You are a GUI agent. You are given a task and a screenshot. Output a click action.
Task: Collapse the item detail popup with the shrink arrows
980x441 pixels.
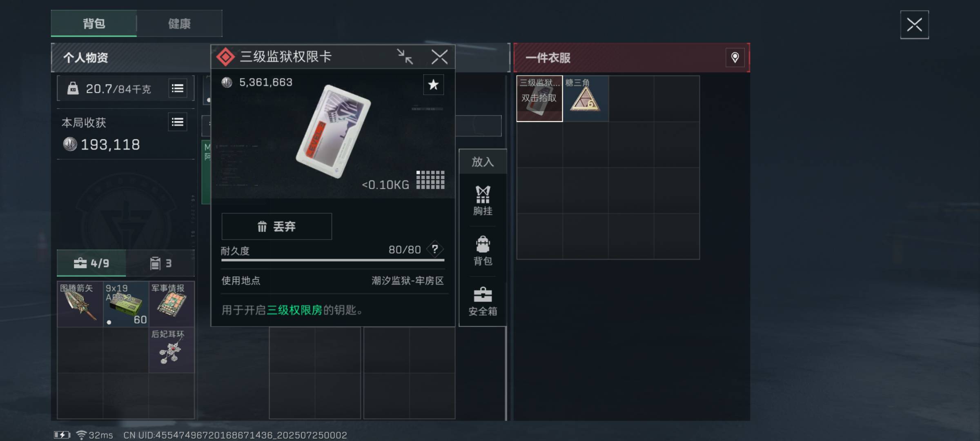pos(405,57)
